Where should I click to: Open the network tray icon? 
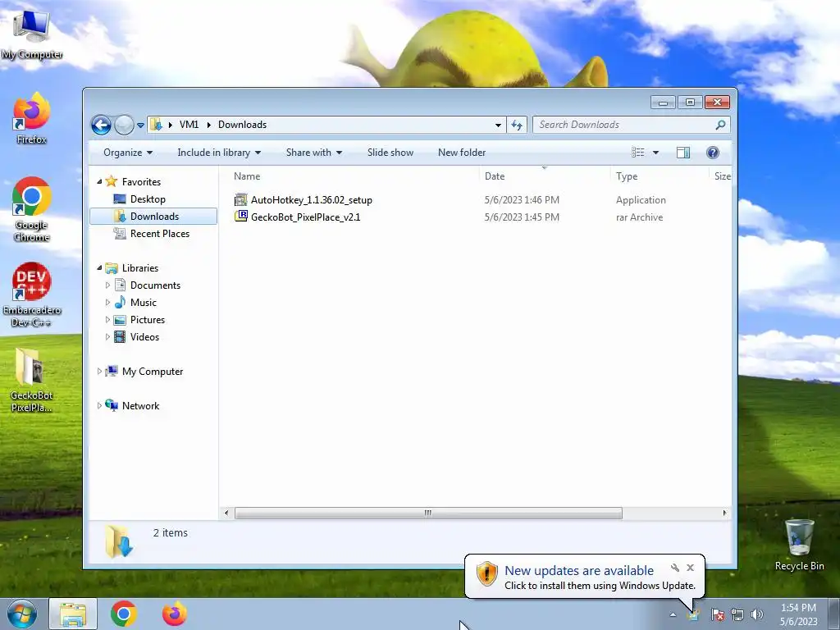coord(737,614)
